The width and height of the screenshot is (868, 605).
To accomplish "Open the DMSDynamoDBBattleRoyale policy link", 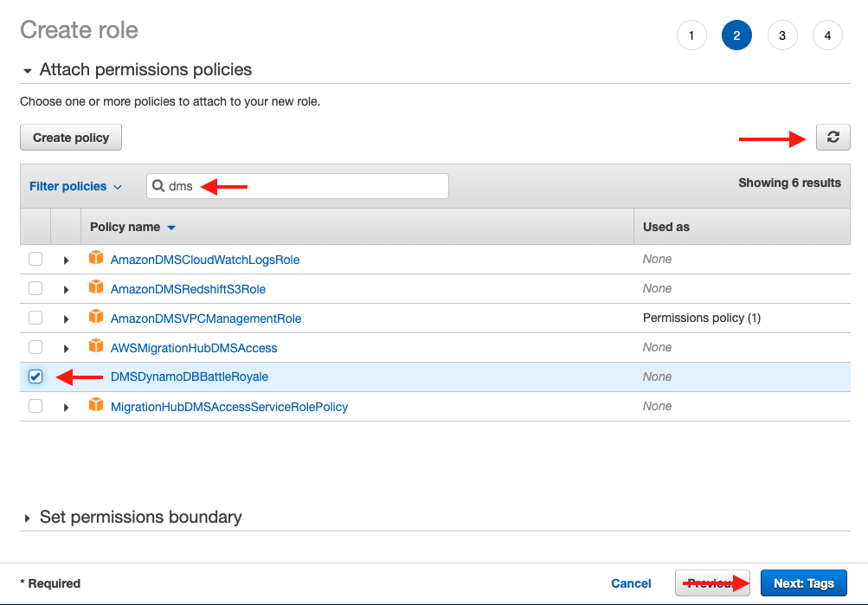I will coord(190,377).
